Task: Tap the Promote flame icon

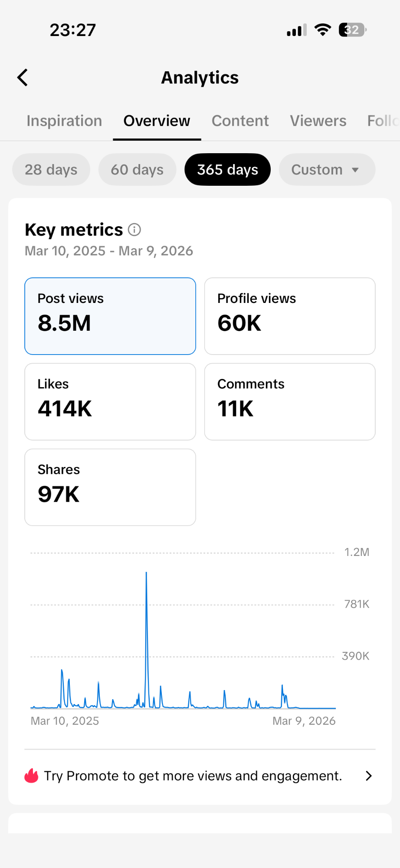Action: (x=31, y=776)
